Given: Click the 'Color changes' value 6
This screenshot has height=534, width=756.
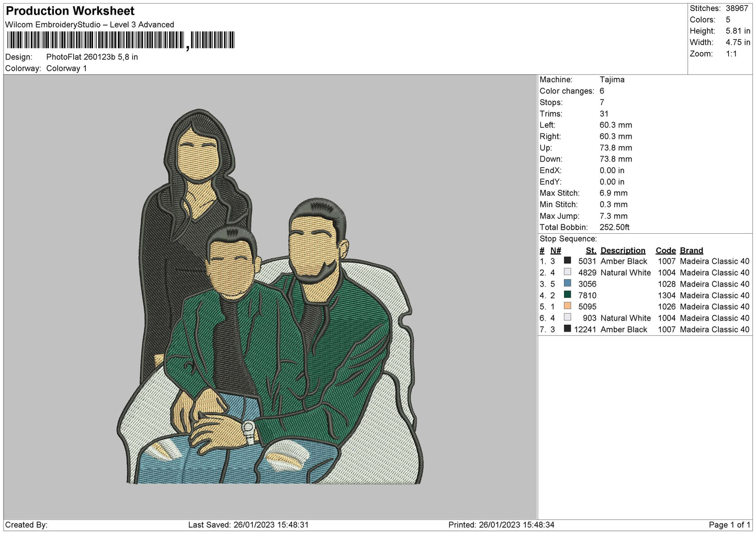Looking at the screenshot, I should [x=602, y=91].
